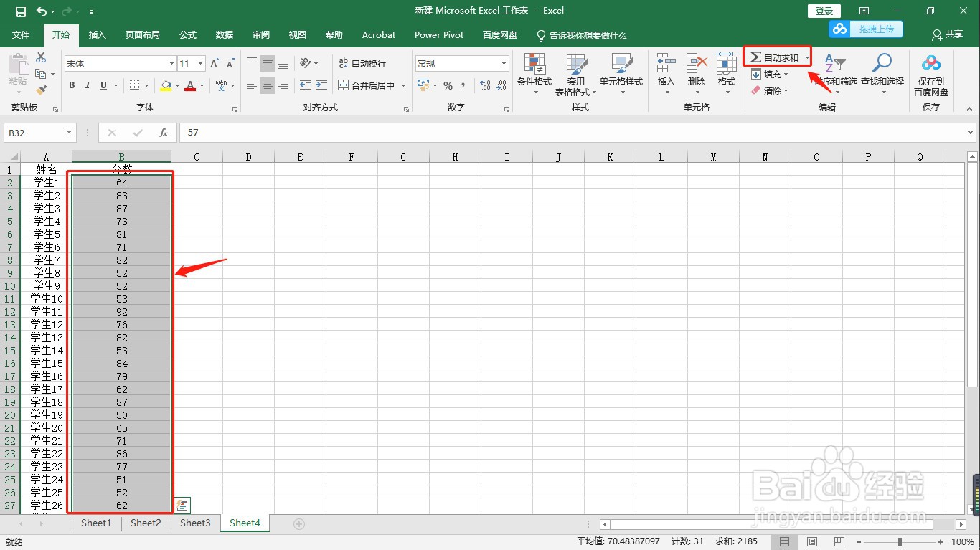Click the decrease decimal icon
Screen dimensions: 980x550
pyautogui.click(x=501, y=85)
